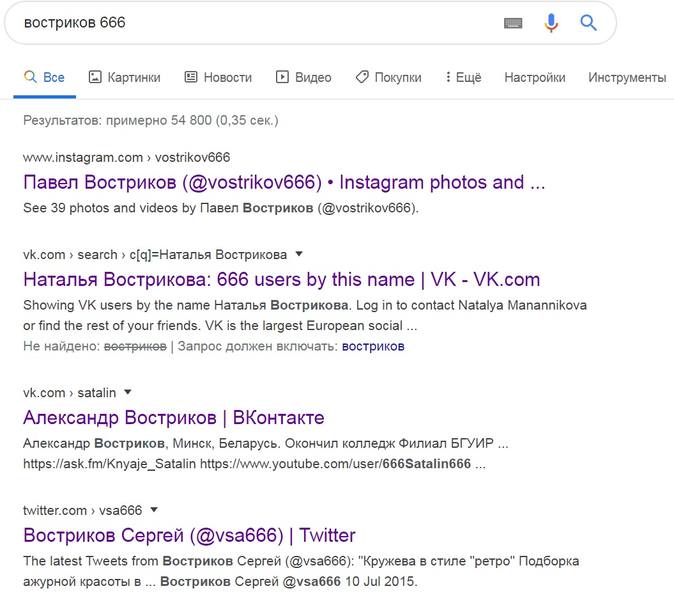Click snippet 'See 39 photos and videos'

221,208
